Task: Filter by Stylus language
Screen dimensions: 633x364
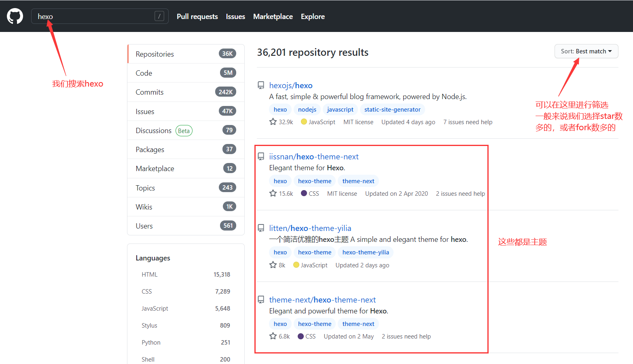Action: tap(186, 326)
